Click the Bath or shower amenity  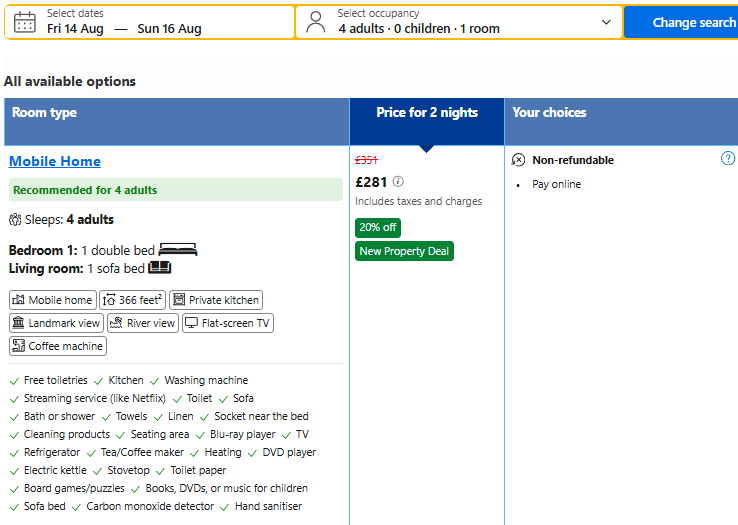59,416
